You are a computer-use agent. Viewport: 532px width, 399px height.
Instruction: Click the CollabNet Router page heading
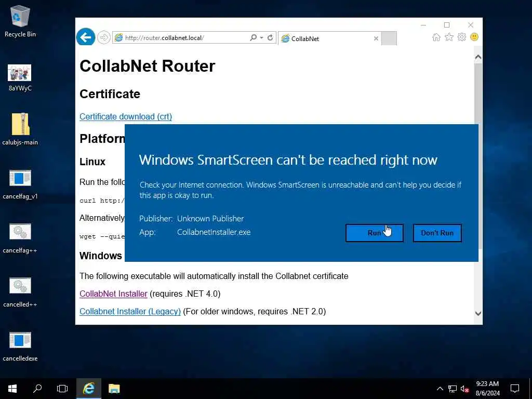(147, 66)
